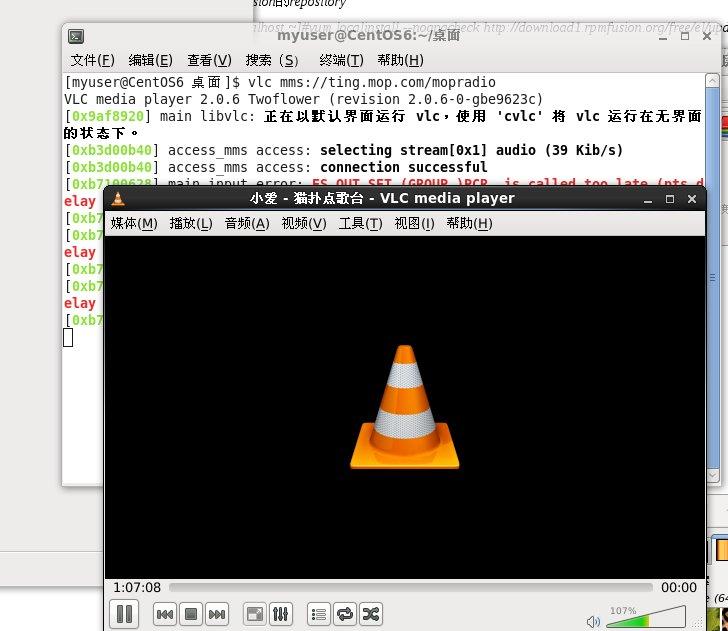
Task: Mute audio with the speaker icon
Action: (x=593, y=621)
